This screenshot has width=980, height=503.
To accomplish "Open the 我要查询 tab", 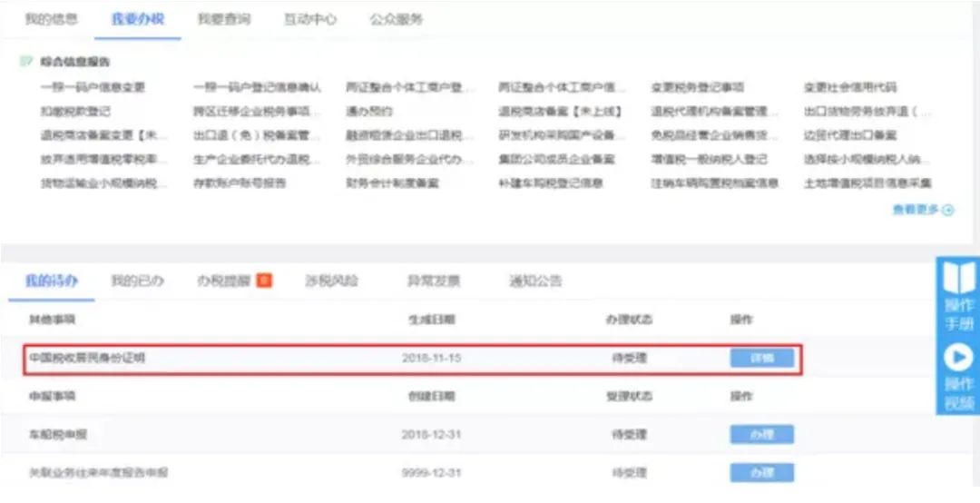I will [224, 19].
